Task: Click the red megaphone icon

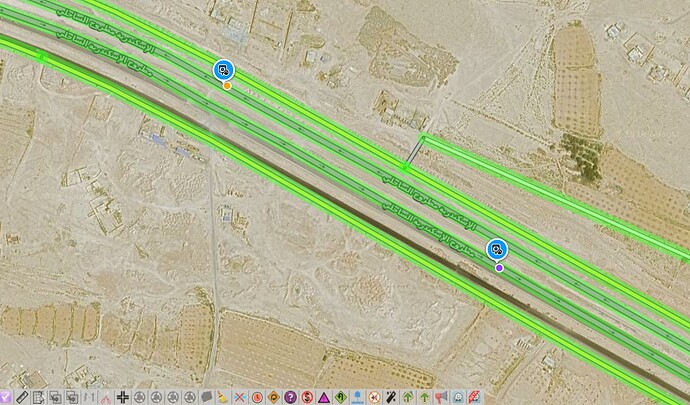Action: 441,397
